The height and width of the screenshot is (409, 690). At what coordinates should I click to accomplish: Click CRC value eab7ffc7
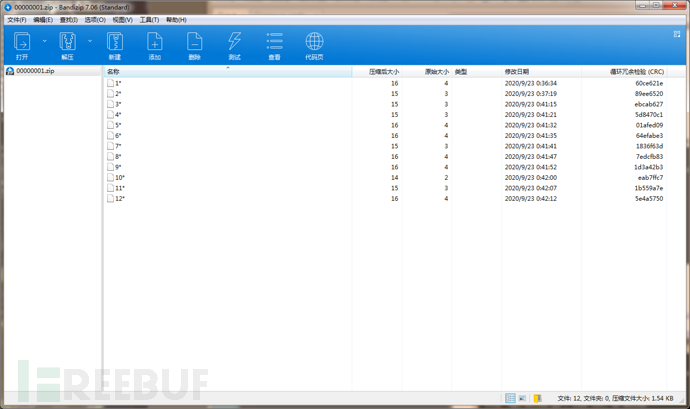(x=650, y=177)
